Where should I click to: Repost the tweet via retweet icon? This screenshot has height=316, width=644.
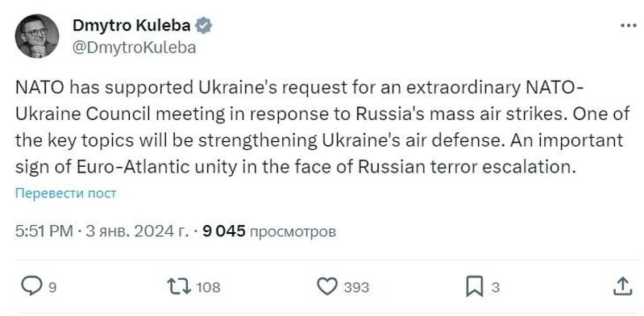tap(179, 286)
